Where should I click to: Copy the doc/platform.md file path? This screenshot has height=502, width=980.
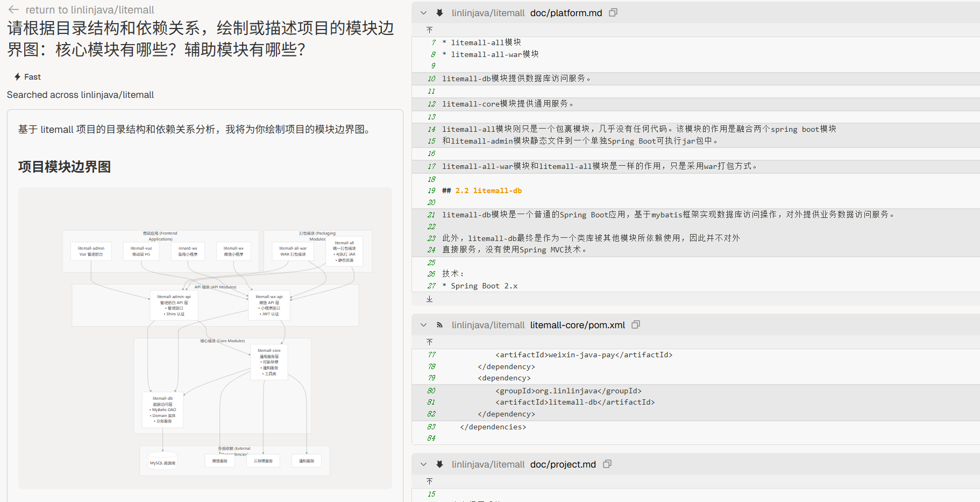pos(613,12)
